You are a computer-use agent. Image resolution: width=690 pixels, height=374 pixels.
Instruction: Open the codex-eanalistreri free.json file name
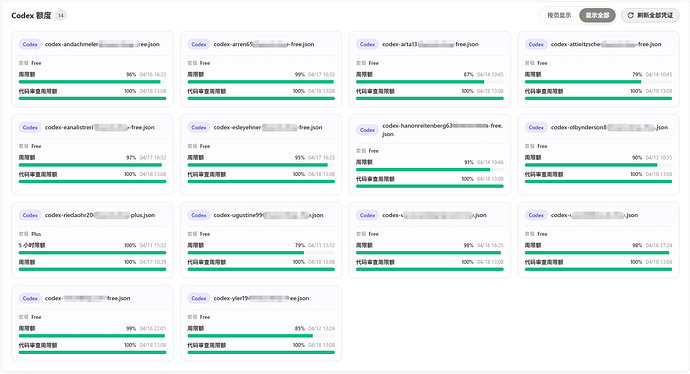[99, 128]
